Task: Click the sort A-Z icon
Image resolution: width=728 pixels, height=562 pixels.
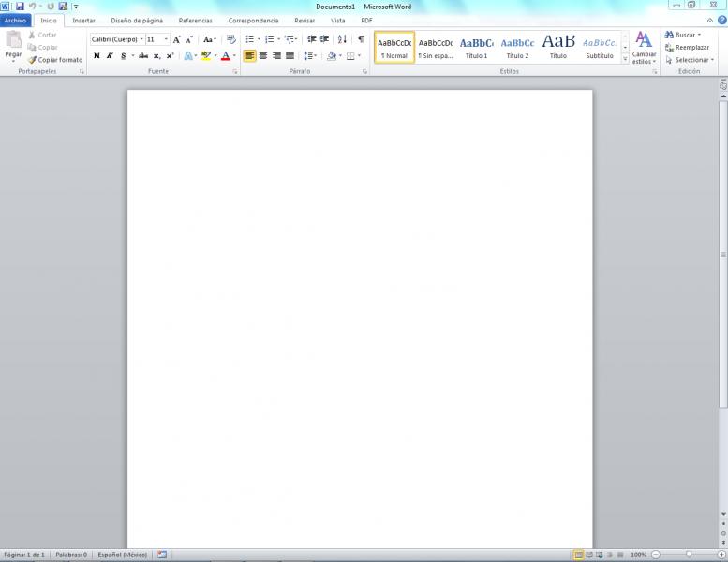Action: pyautogui.click(x=342, y=39)
